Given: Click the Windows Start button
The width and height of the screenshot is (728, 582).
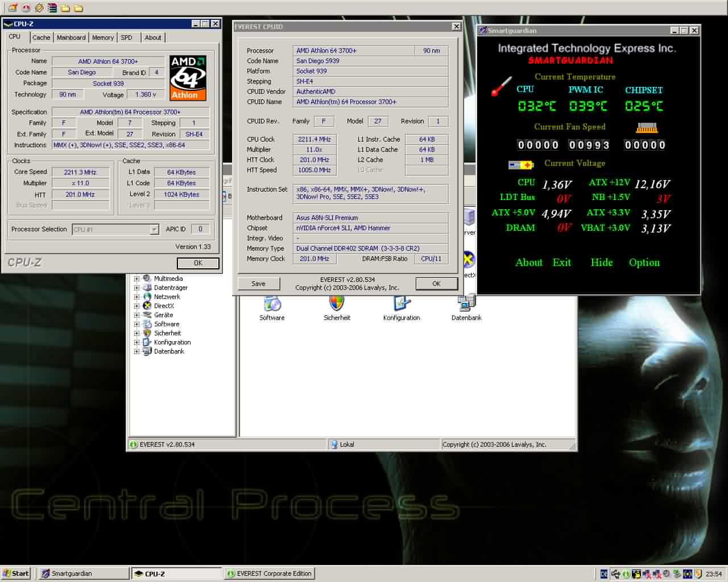Looking at the screenshot, I should coord(16,573).
